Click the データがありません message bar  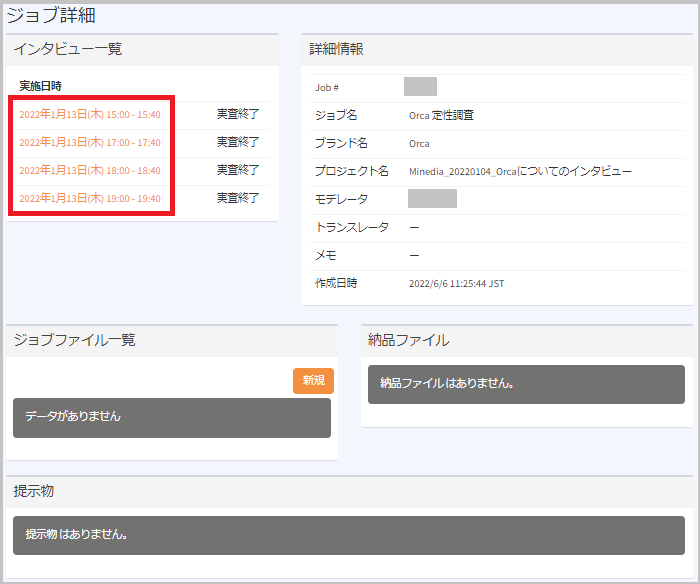[172, 417]
